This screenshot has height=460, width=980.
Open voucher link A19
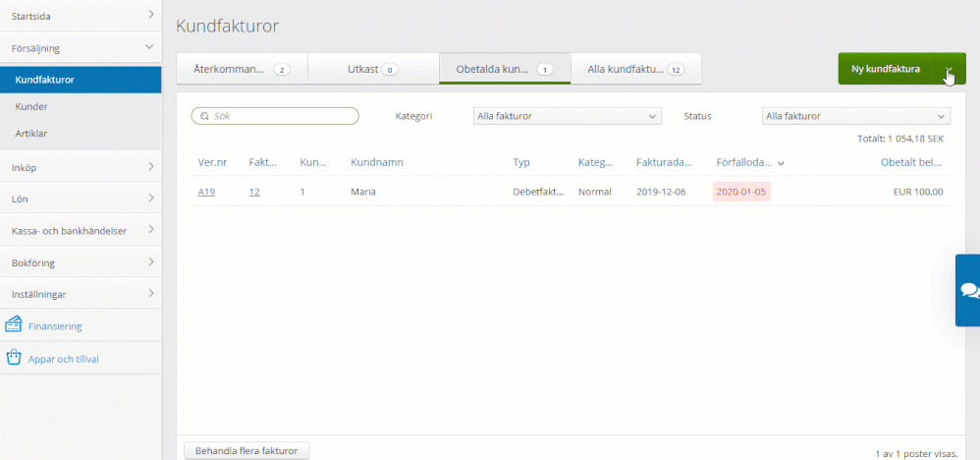click(x=206, y=192)
